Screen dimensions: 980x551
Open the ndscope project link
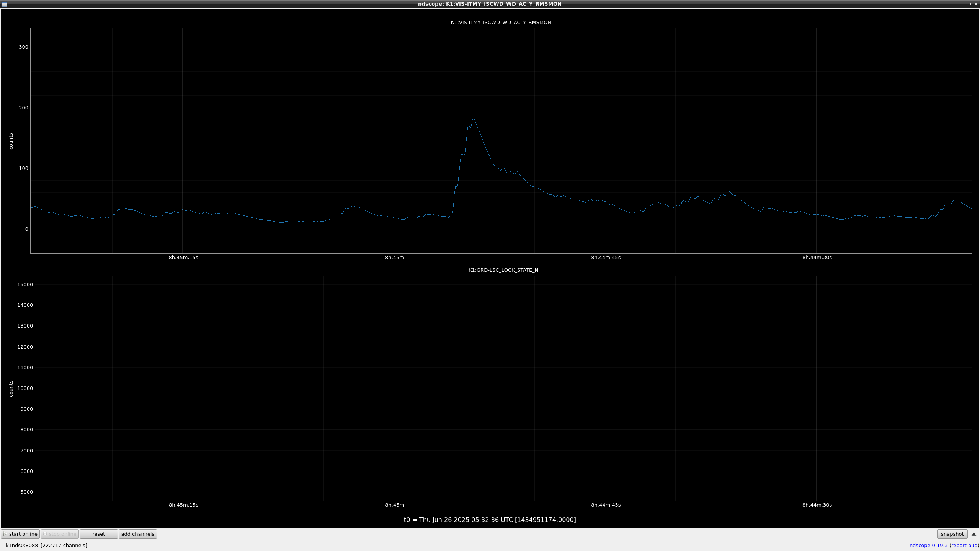pyautogui.click(x=920, y=545)
